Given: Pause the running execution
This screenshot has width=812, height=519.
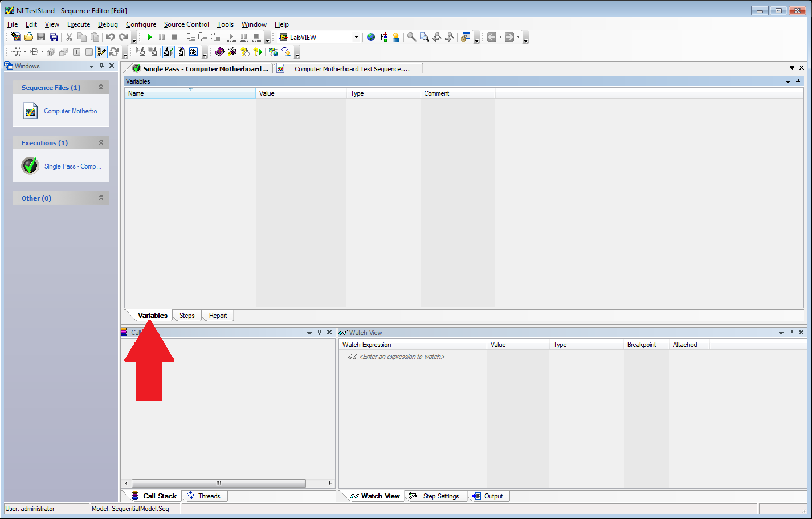Looking at the screenshot, I should pos(162,37).
